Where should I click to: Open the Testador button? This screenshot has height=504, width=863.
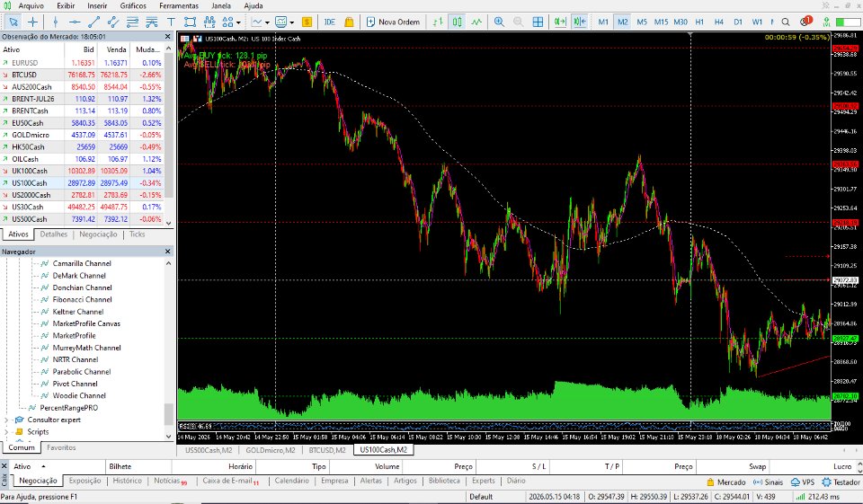pos(841,482)
